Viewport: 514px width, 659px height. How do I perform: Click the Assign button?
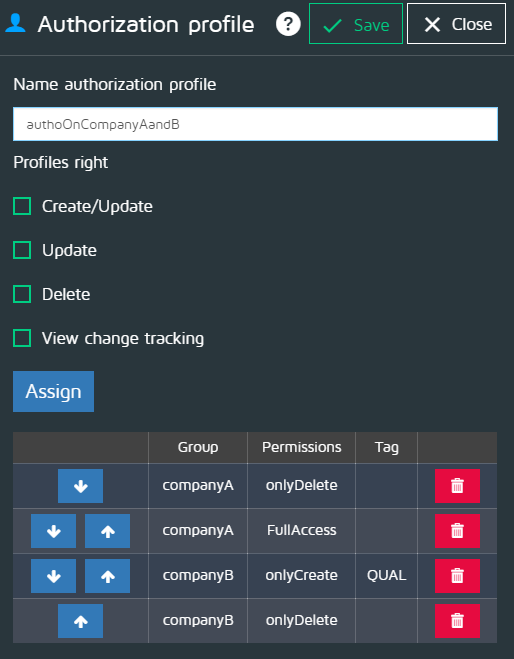click(x=53, y=391)
